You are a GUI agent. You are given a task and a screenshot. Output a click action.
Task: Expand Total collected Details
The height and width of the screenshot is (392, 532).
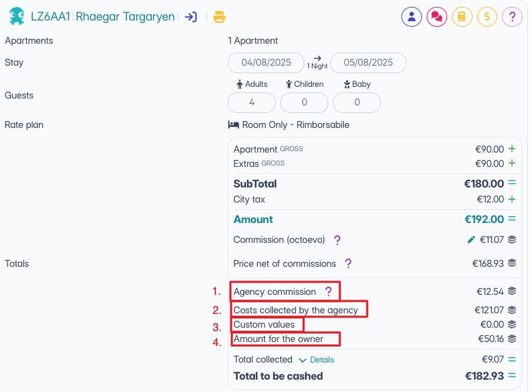[x=317, y=360]
